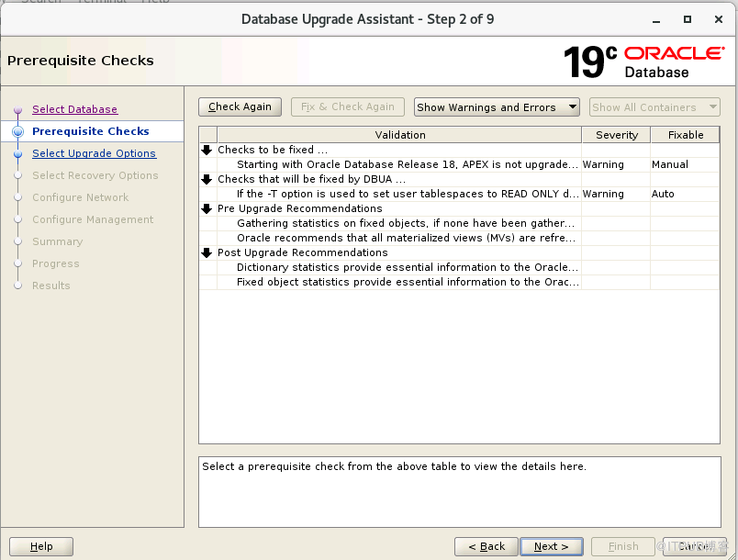The height and width of the screenshot is (560, 738).
Task: Proceed with the Next button
Action: coord(552,546)
